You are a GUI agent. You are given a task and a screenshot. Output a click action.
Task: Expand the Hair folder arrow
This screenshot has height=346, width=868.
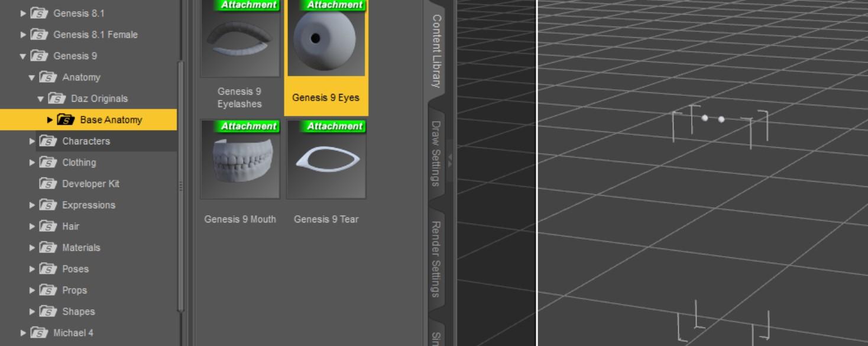coord(32,226)
